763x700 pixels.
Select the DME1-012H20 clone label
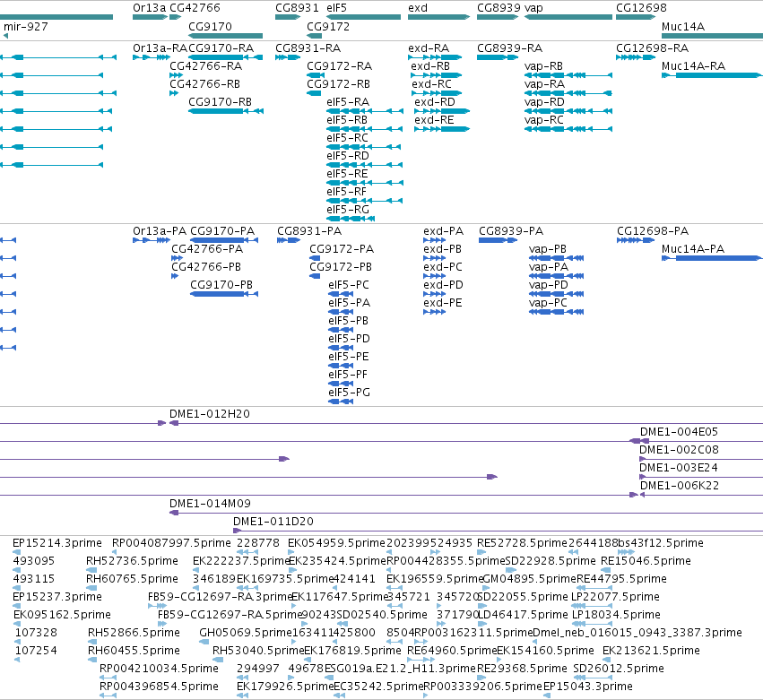(x=210, y=414)
